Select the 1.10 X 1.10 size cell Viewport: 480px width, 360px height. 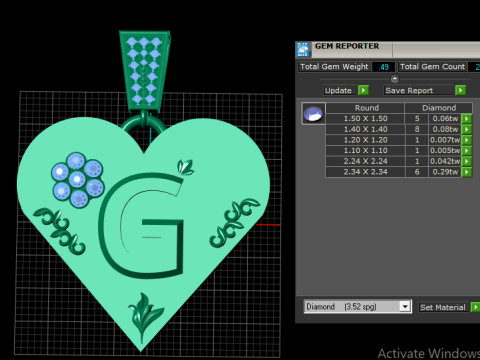[365, 151]
